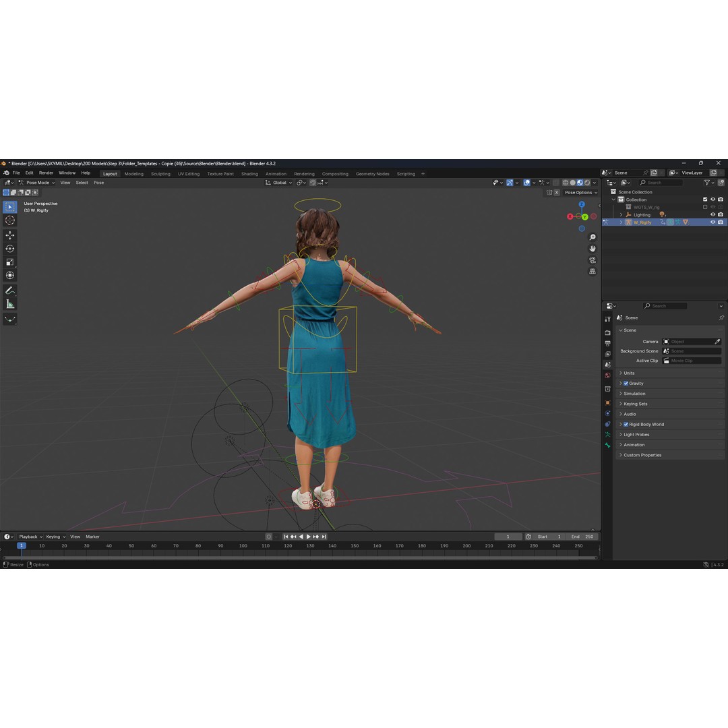This screenshot has width=728, height=728.
Task: Open the Tool properties tab
Action: pos(607,319)
